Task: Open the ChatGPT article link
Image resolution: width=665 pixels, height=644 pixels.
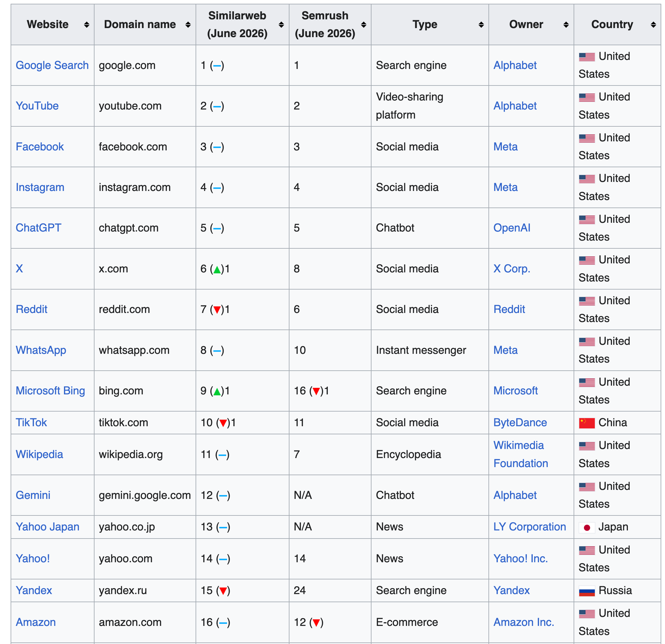Action: [38, 228]
